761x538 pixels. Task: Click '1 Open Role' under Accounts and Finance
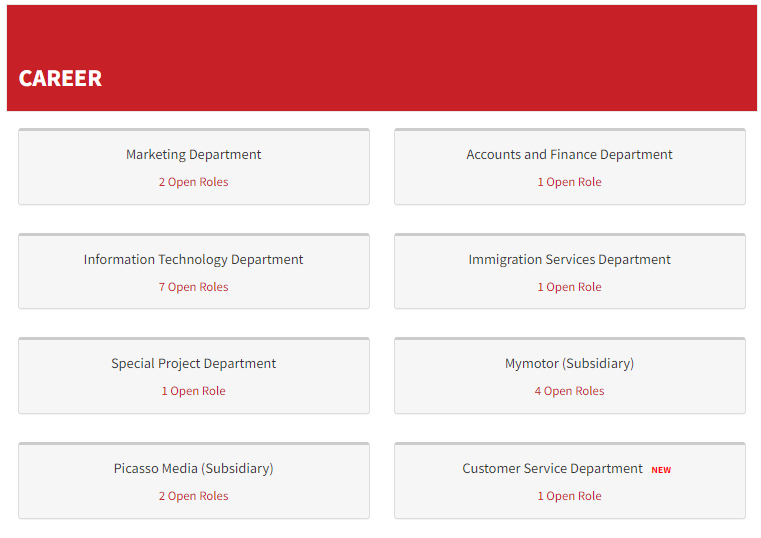[569, 182]
